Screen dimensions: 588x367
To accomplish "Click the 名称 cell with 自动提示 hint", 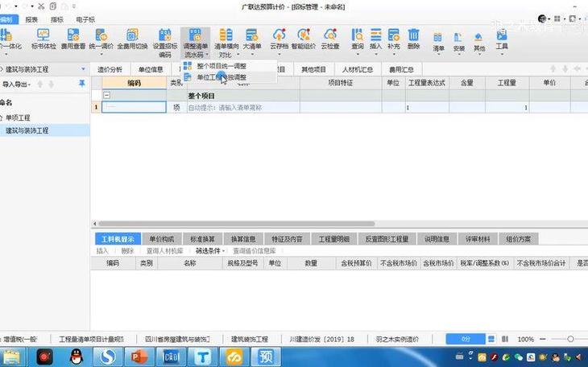I will pyautogui.click(x=243, y=108).
